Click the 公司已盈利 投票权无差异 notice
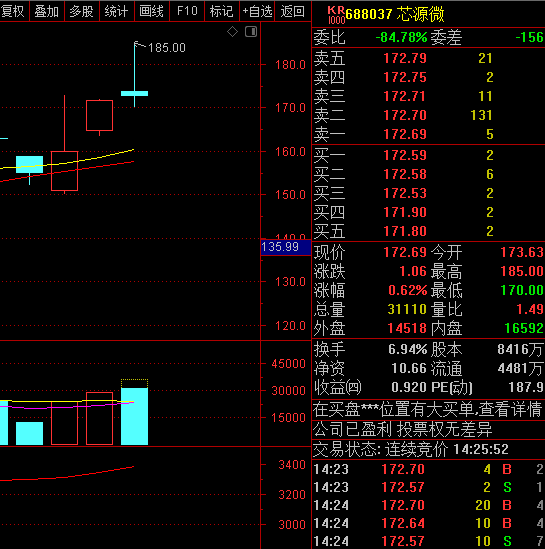The width and height of the screenshot is (545, 549). (403, 430)
